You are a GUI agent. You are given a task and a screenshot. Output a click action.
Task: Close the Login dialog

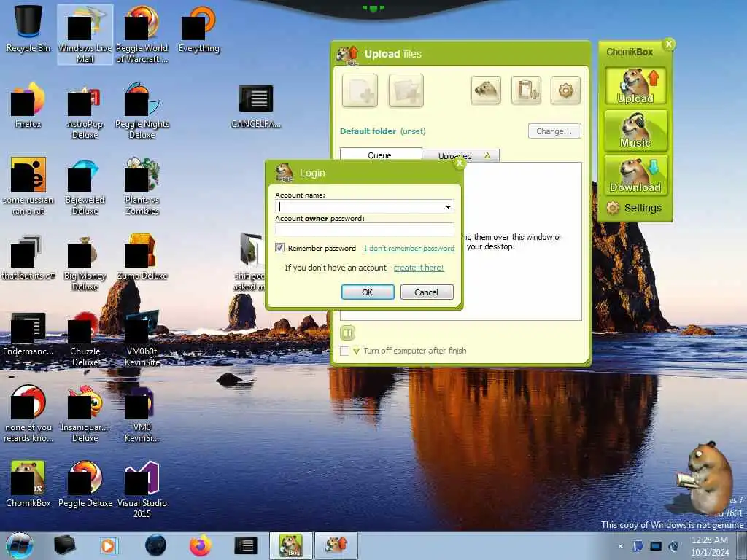tap(460, 163)
